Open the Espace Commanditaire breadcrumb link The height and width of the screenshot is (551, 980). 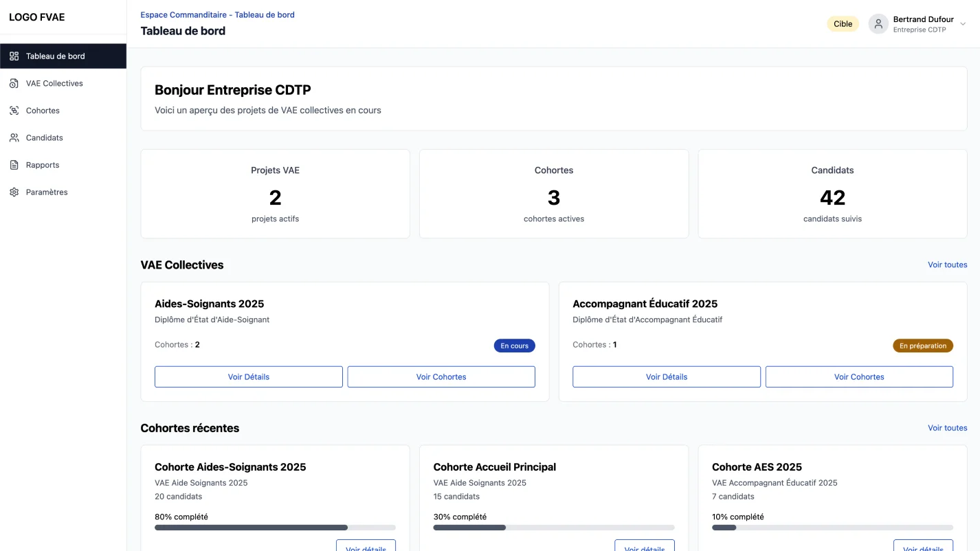(x=183, y=14)
